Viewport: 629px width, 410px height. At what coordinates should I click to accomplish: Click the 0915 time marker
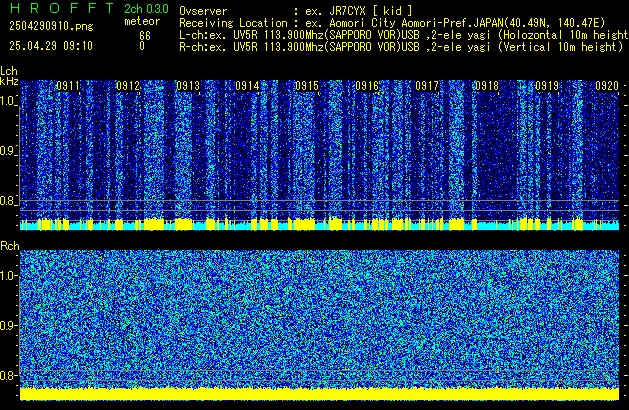(x=307, y=86)
